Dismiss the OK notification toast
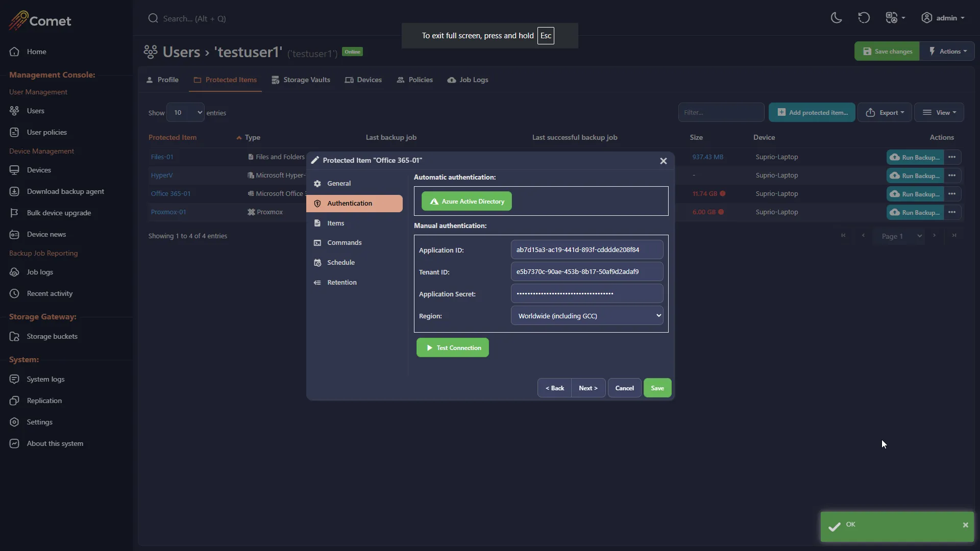 tap(965, 525)
